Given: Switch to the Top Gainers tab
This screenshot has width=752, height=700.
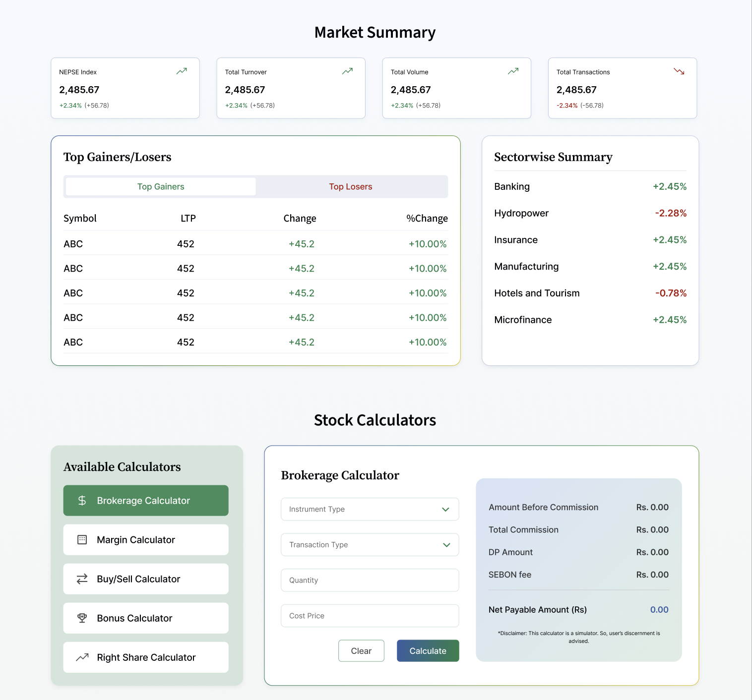Looking at the screenshot, I should 161,186.
